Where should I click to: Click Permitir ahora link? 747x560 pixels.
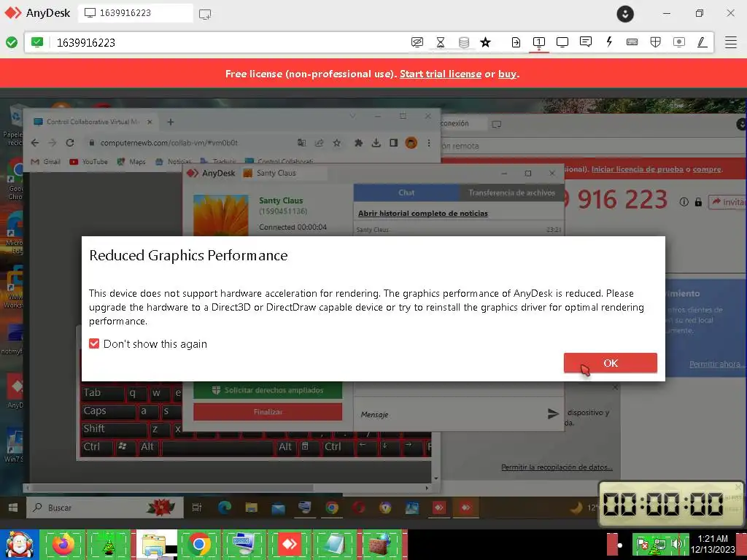pos(716,365)
